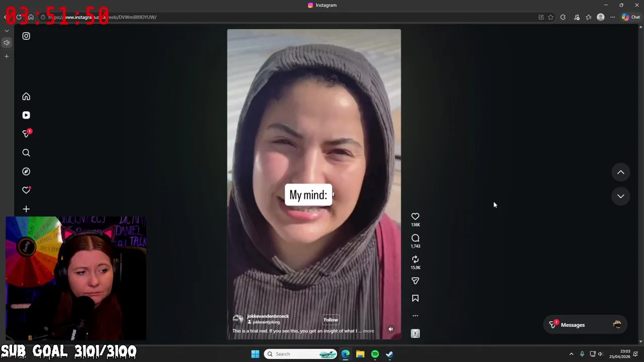This screenshot has height=362, width=644.
Task: Expand caption with more link
Action: click(x=368, y=331)
